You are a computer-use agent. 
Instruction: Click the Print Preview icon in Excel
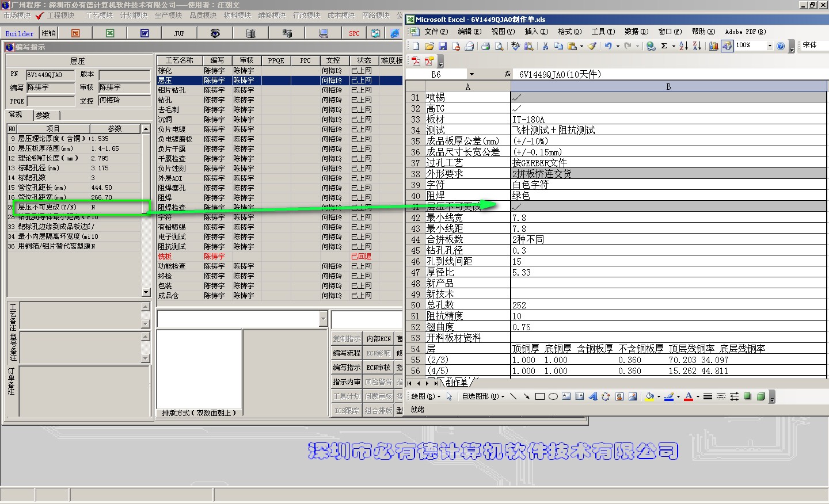click(x=499, y=46)
